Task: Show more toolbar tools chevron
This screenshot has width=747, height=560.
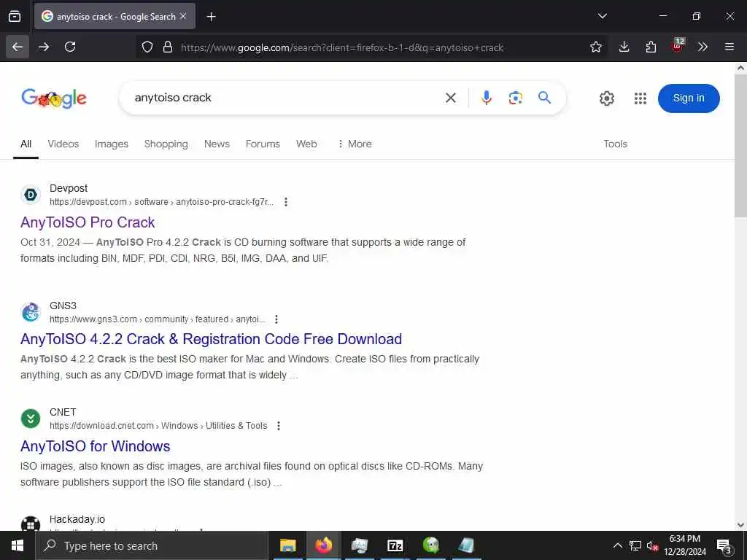Action: click(703, 47)
